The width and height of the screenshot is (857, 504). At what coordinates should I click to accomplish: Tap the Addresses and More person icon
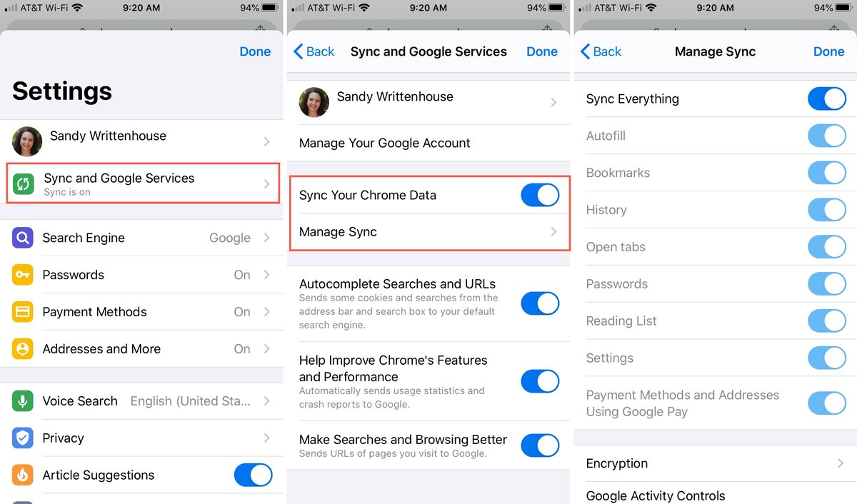click(x=23, y=349)
